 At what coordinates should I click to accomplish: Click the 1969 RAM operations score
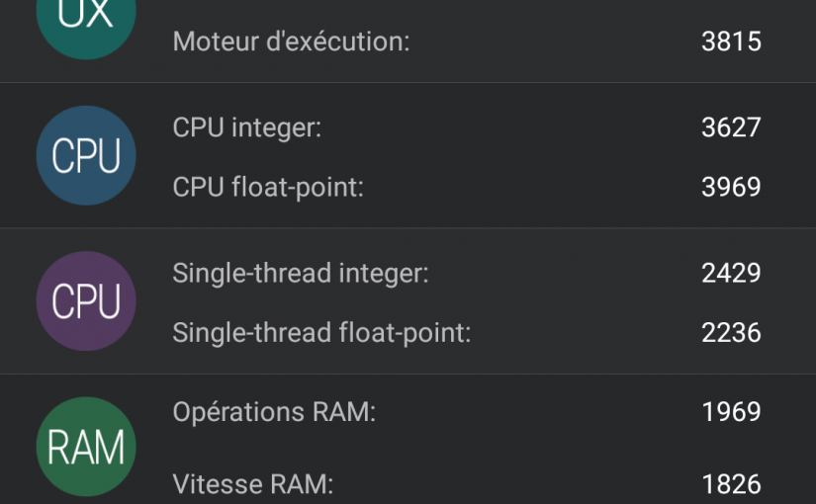(x=731, y=412)
